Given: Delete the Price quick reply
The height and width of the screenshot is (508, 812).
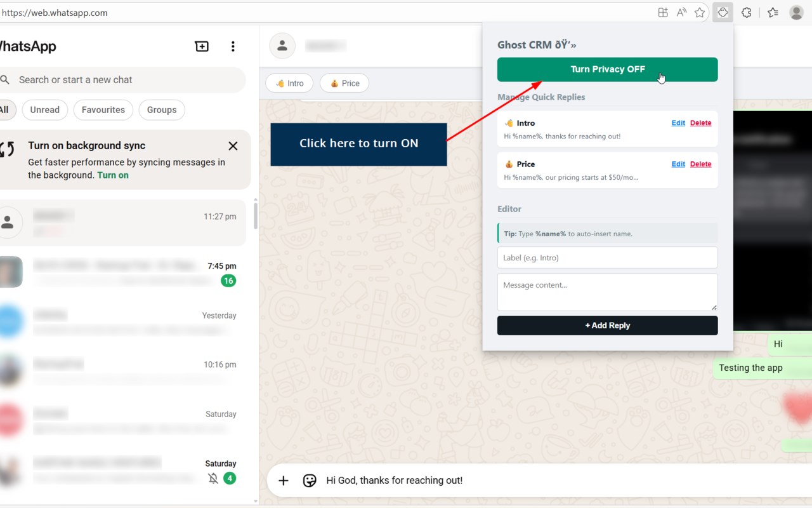Looking at the screenshot, I should coord(700,164).
